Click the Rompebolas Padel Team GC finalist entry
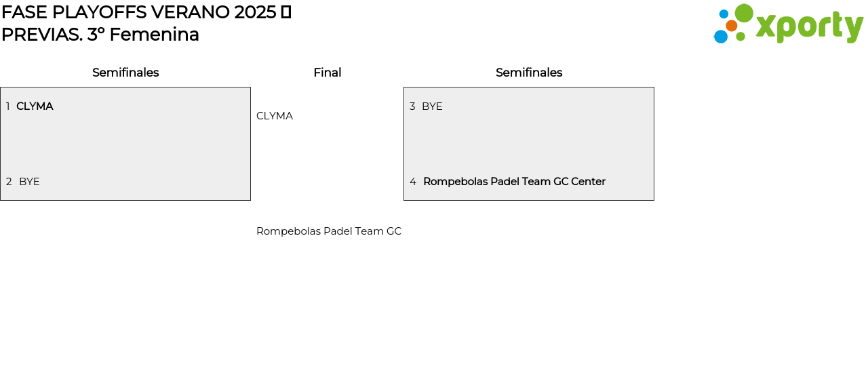Viewport: 868px width, 371px height. (329, 231)
